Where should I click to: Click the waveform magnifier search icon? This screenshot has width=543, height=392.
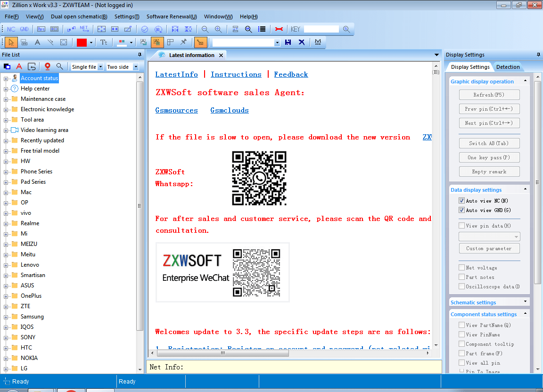pyautogui.click(x=248, y=29)
